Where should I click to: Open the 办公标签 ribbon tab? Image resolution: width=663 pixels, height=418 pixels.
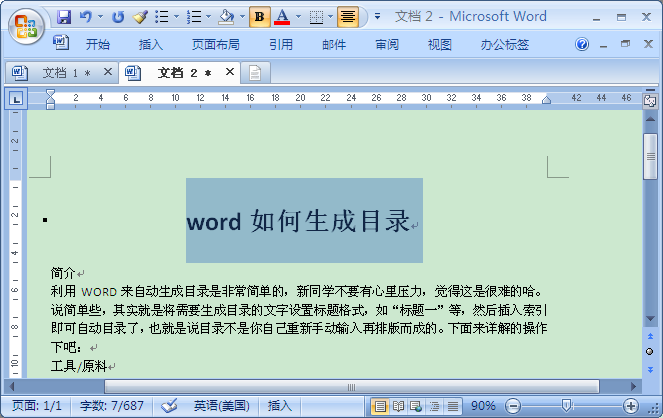pos(504,44)
